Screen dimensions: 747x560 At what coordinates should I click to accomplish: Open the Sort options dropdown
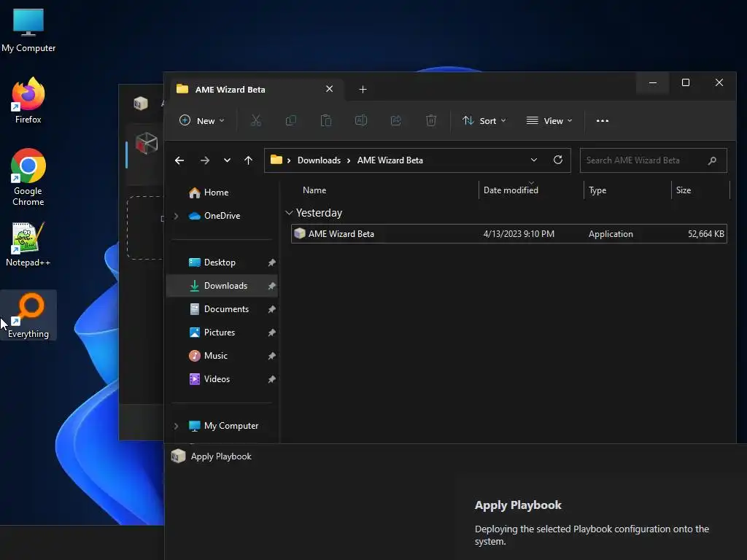[x=484, y=120]
